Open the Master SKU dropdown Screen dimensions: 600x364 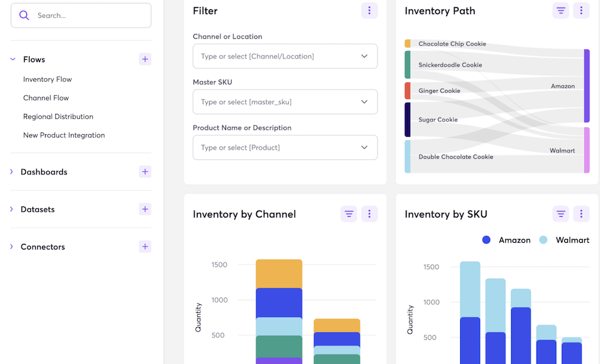(x=285, y=102)
